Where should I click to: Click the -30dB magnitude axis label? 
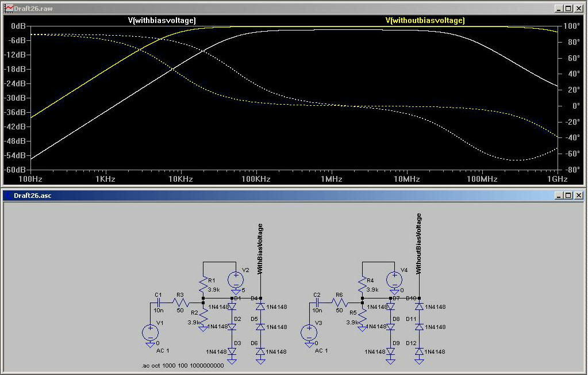(15, 98)
